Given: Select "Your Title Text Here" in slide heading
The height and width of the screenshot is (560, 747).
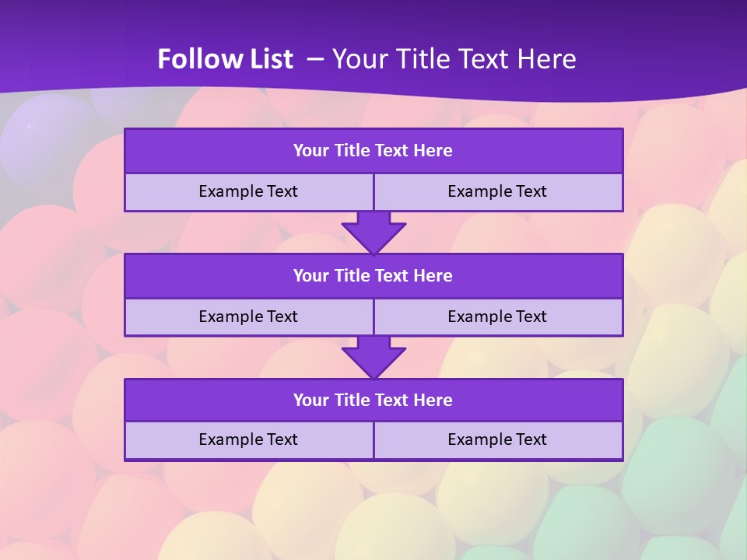Looking at the screenshot, I should [454, 59].
